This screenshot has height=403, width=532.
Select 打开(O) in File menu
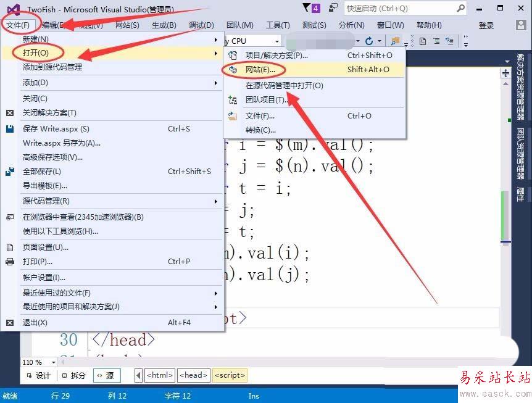pyautogui.click(x=112, y=53)
